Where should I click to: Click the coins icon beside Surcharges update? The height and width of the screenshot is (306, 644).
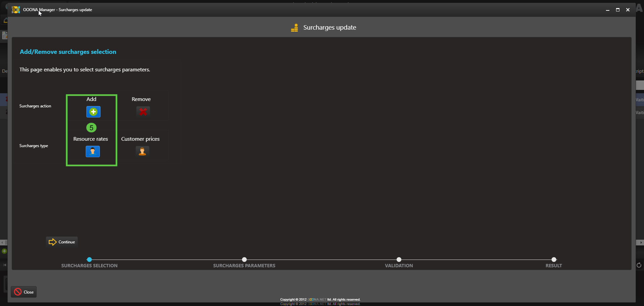coord(294,28)
